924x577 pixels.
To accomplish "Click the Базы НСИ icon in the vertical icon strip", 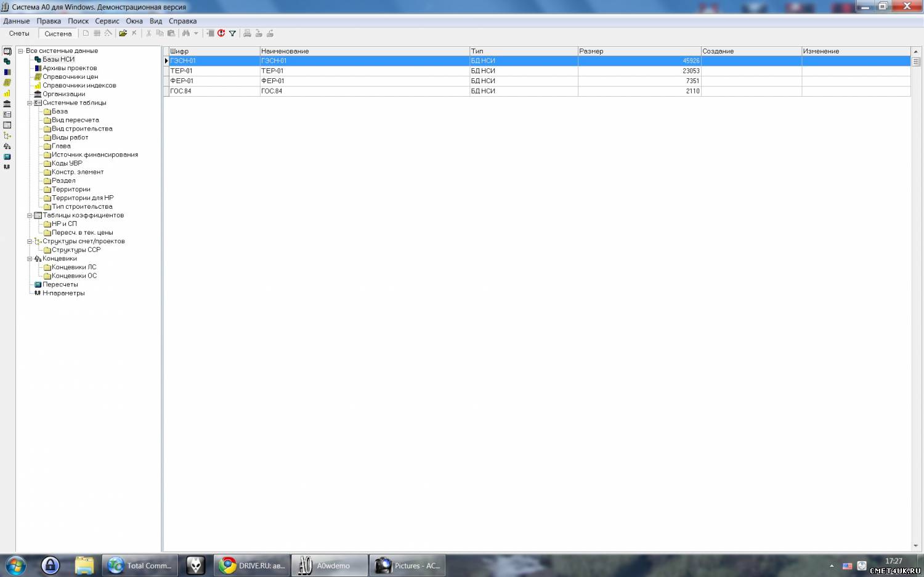I will coord(7,62).
